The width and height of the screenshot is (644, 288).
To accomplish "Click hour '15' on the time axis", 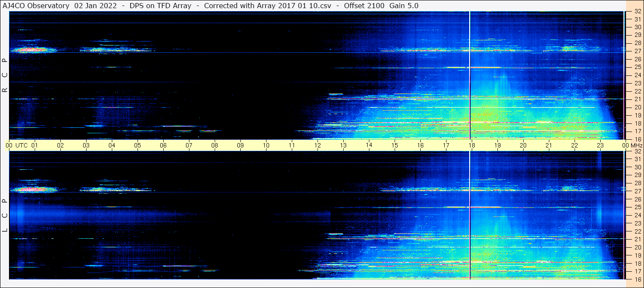I will tap(395, 145).
